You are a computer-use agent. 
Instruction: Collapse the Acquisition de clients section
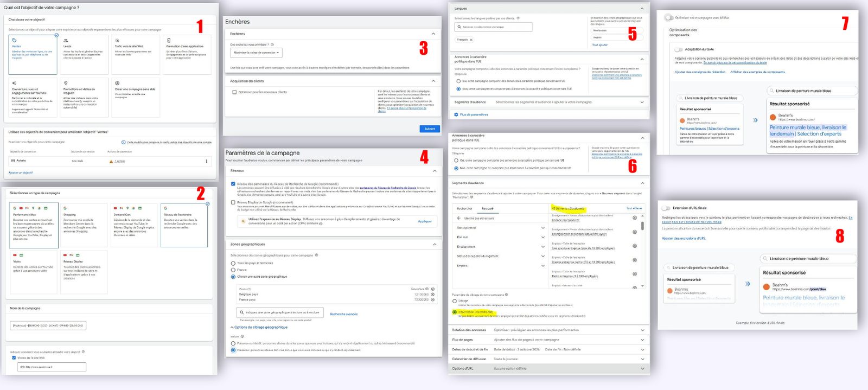(x=433, y=81)
